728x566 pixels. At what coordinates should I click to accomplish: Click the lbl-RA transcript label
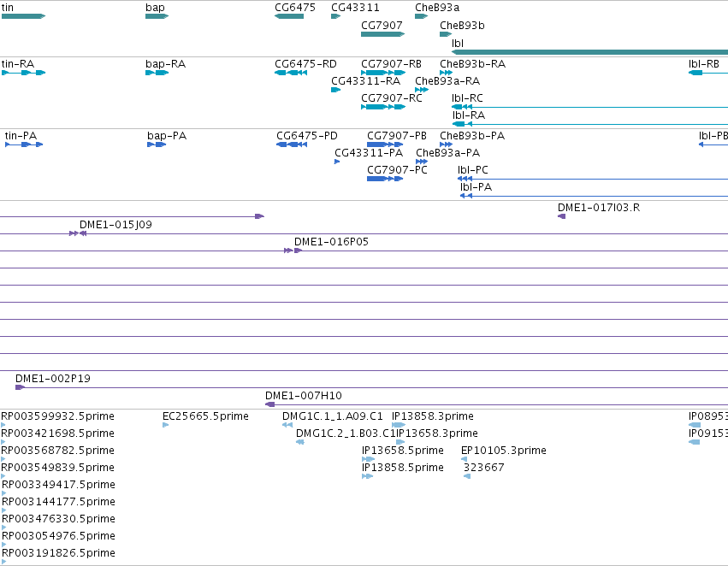pyautogui.click(x=469, y=115)
